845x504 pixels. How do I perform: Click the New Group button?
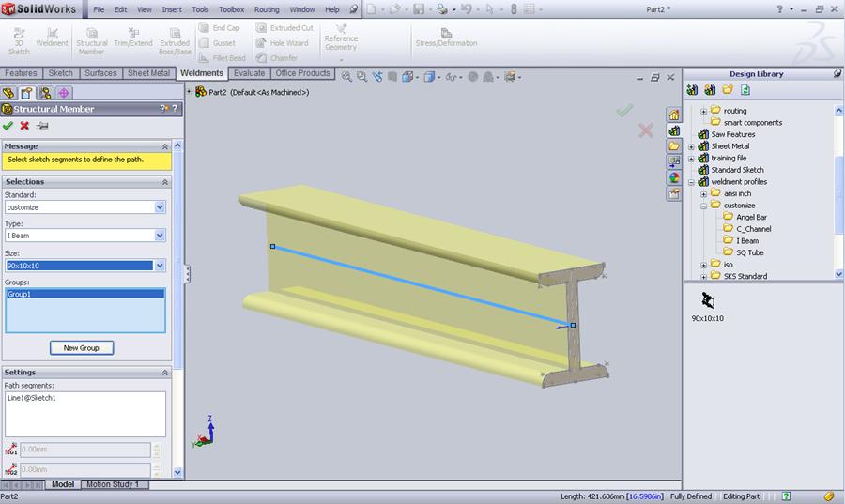pyautogui.click(x=82, y=348)
